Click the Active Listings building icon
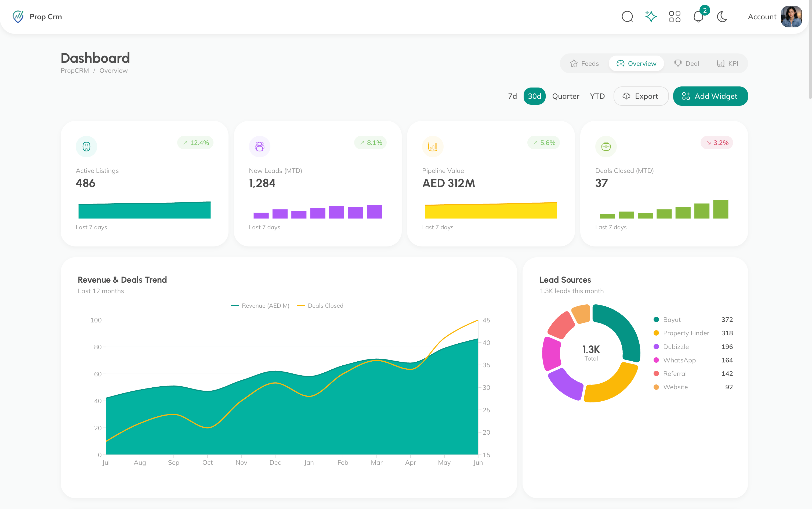The height and width of the screenshot is (509, 812). (86, 146)
